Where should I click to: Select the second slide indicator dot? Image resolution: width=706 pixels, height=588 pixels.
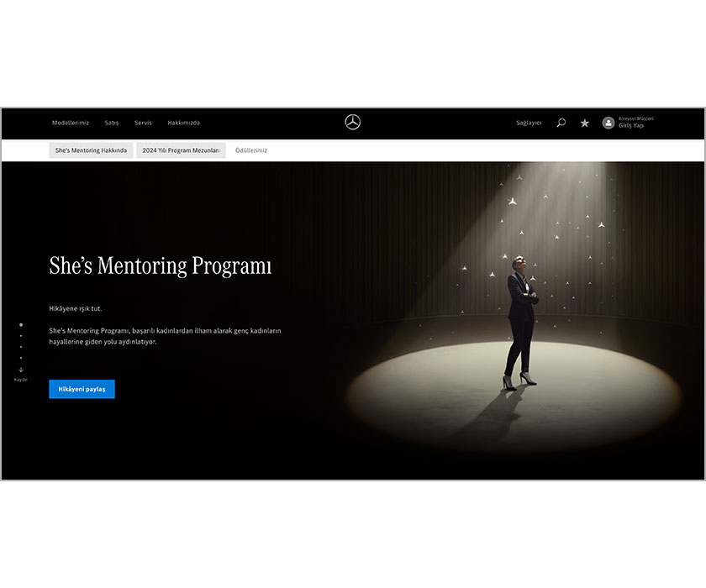click(21, 336)
